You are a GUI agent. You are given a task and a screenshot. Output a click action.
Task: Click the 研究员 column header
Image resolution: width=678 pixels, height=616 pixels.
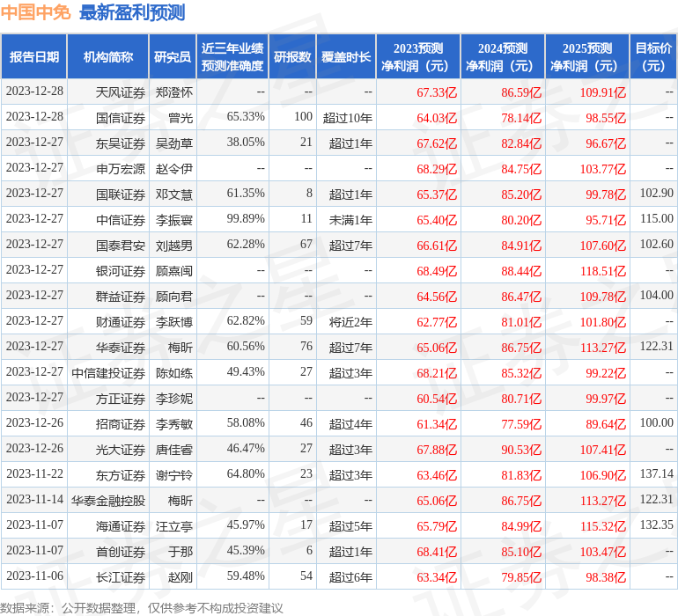tap(173, 56)
